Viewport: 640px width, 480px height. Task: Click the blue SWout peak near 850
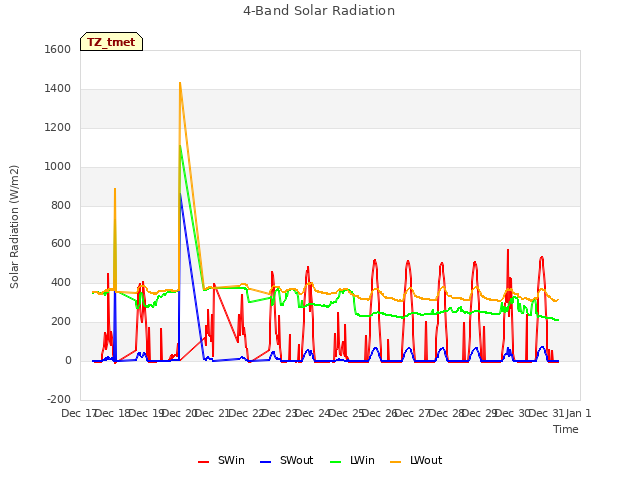point(180,194)
